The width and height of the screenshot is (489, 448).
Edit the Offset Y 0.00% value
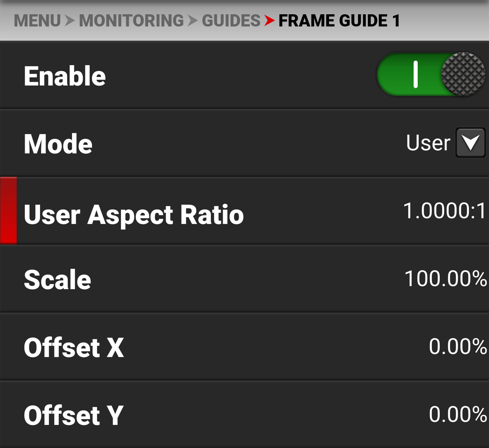pyautogui.click(x=458, y=414)
